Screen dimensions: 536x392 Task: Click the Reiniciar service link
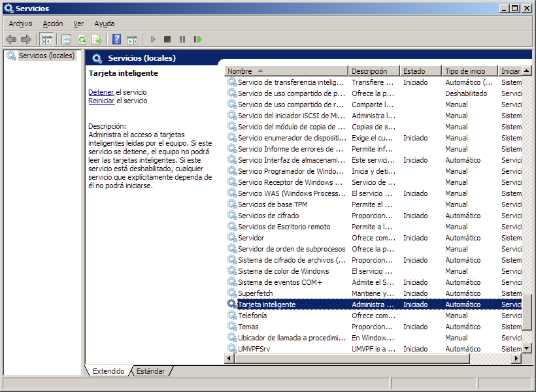pos(101,101)
